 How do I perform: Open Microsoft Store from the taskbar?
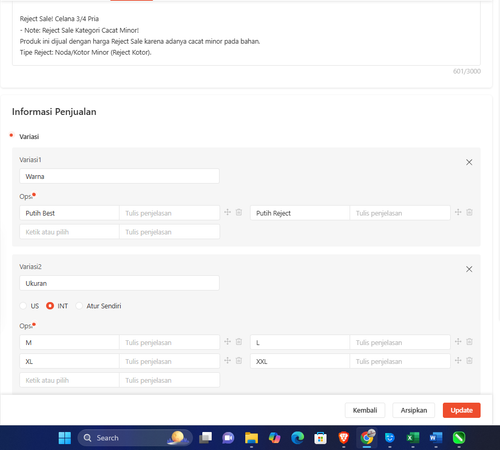click(x=320, y=438)
